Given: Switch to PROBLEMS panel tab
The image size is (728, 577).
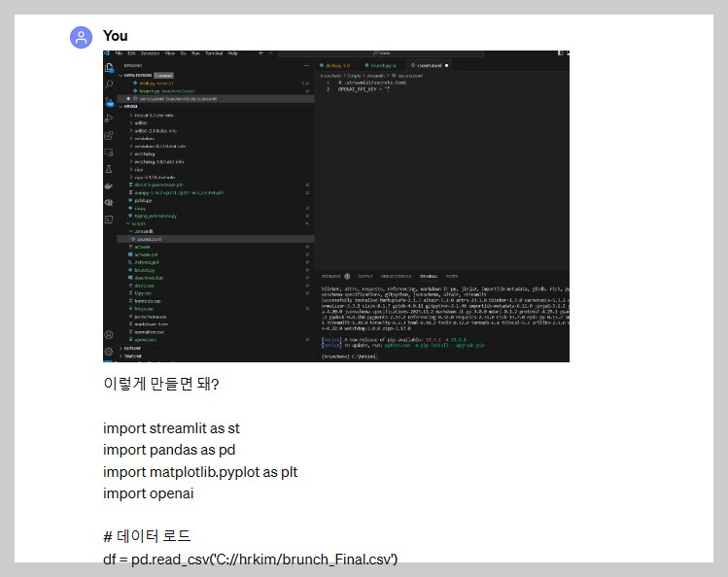Looking at the screenshot, I should pyautogui.click(x=331, y=277).
